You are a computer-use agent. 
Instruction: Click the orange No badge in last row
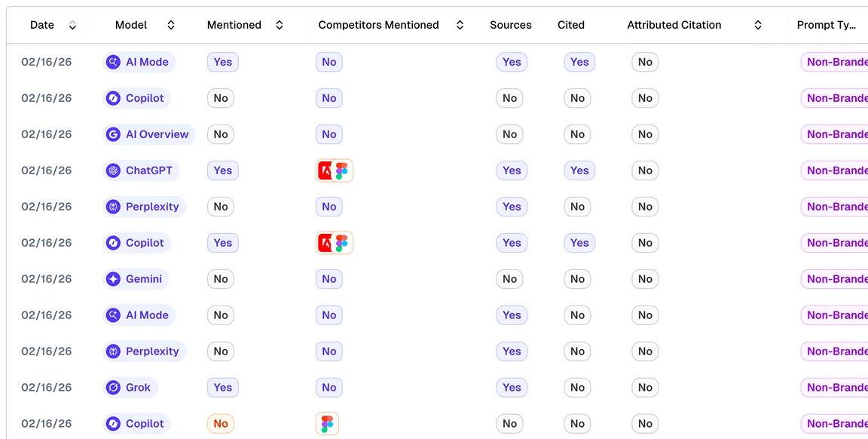[x=221, y=424]
